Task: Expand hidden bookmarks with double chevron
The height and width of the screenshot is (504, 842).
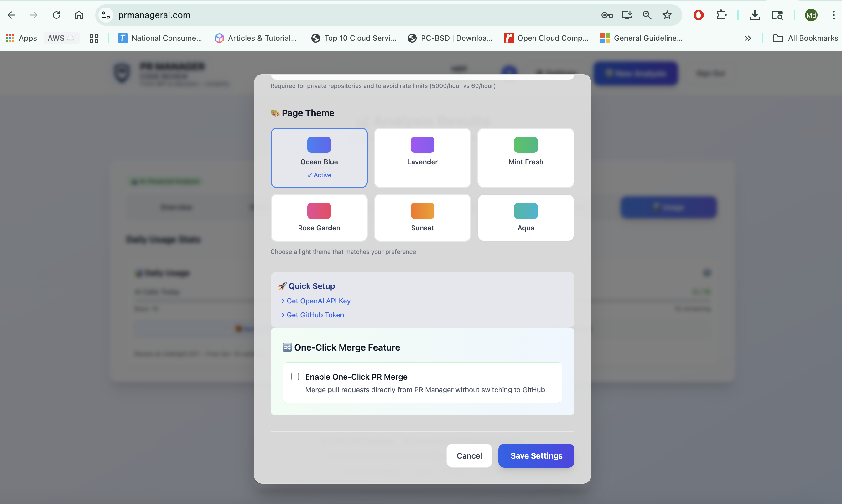Action: tap(747, 38)
